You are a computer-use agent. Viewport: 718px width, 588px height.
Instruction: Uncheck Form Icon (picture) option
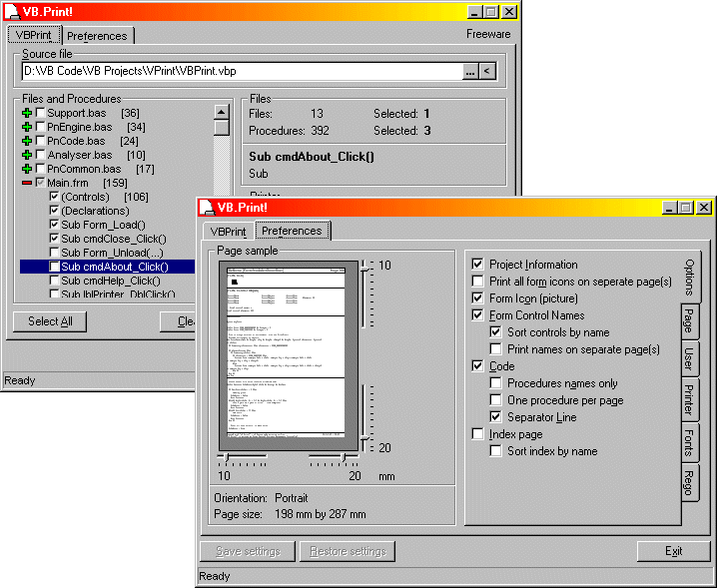(477, 298)
